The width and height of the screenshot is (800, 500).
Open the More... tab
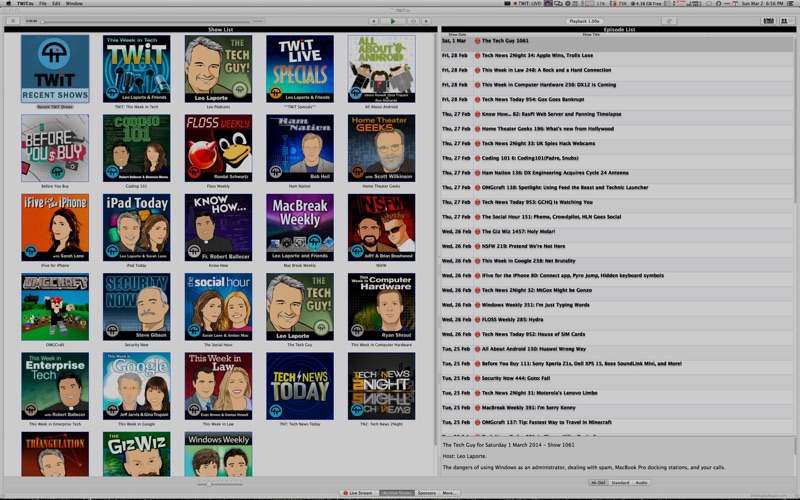[449, 493]
